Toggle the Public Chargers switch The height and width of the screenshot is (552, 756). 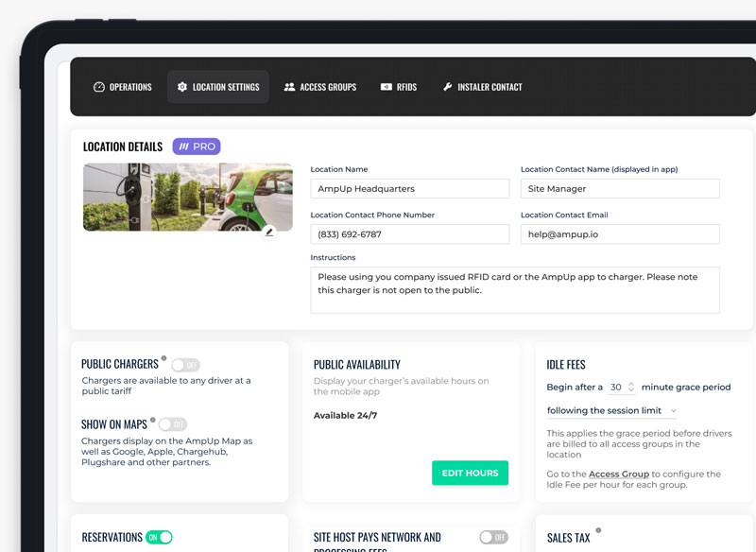click(x=185, y=365)
